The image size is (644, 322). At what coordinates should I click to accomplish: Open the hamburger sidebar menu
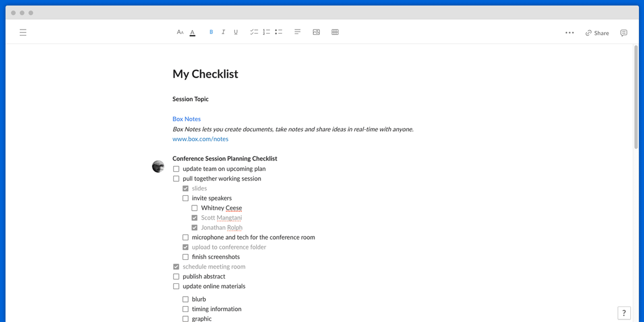[23, 32]
